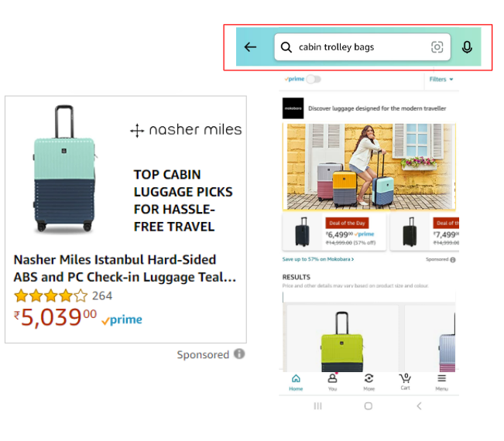Open camera lens search icon
The image size is (504, 441).
pos(437,47)
